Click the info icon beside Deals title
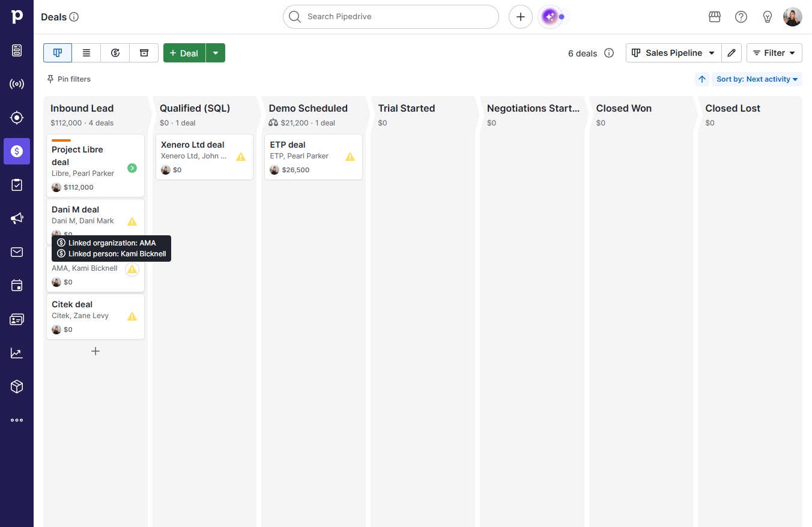 pyautogui.click(x=74, y=17)
